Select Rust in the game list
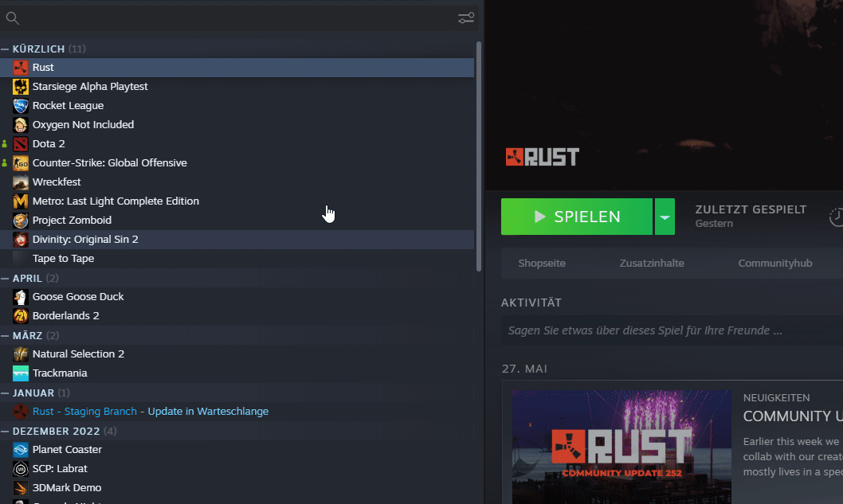843x504 pixels. 237,68
